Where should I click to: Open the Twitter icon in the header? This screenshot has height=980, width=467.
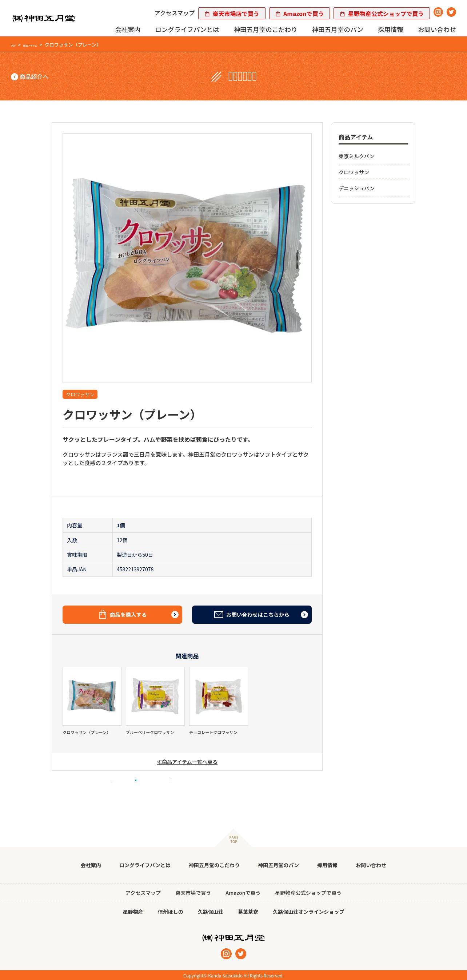click(451, 12)
